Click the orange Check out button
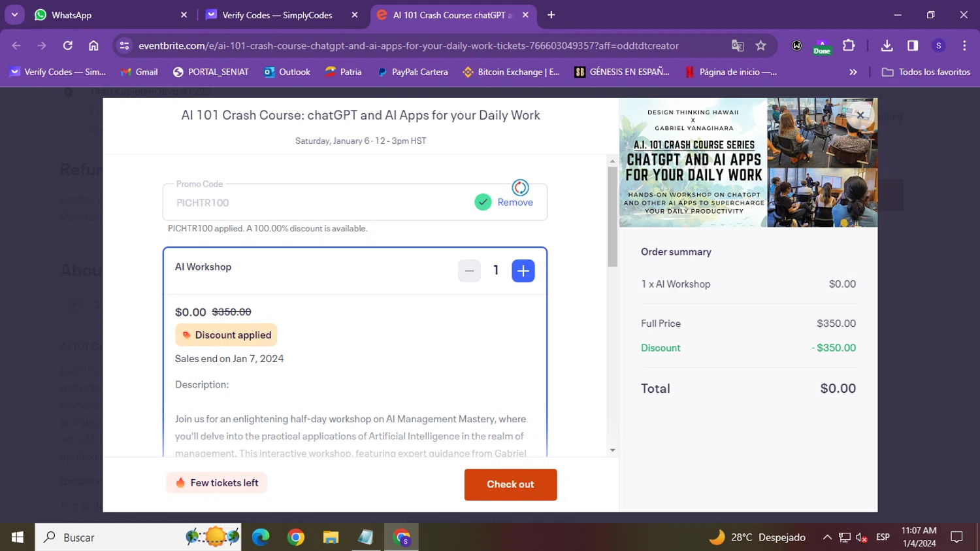This screenshot has height=551, width=980. pos(510,484)
